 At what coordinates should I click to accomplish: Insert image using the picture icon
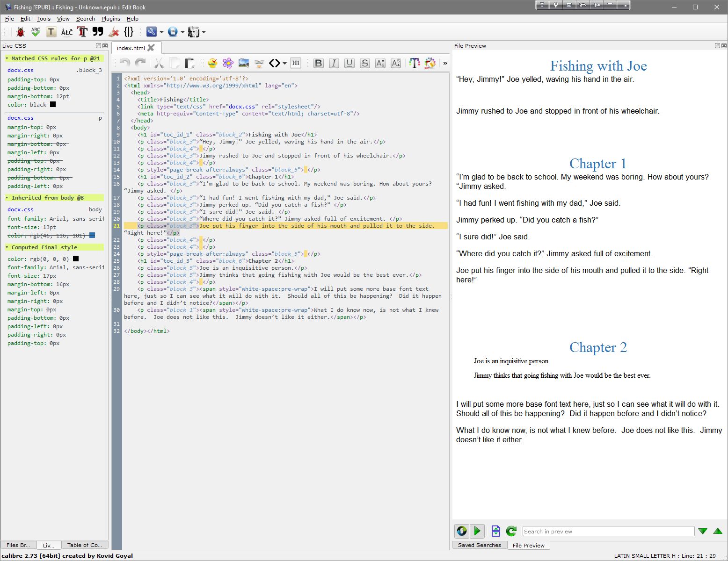[243, 63]
